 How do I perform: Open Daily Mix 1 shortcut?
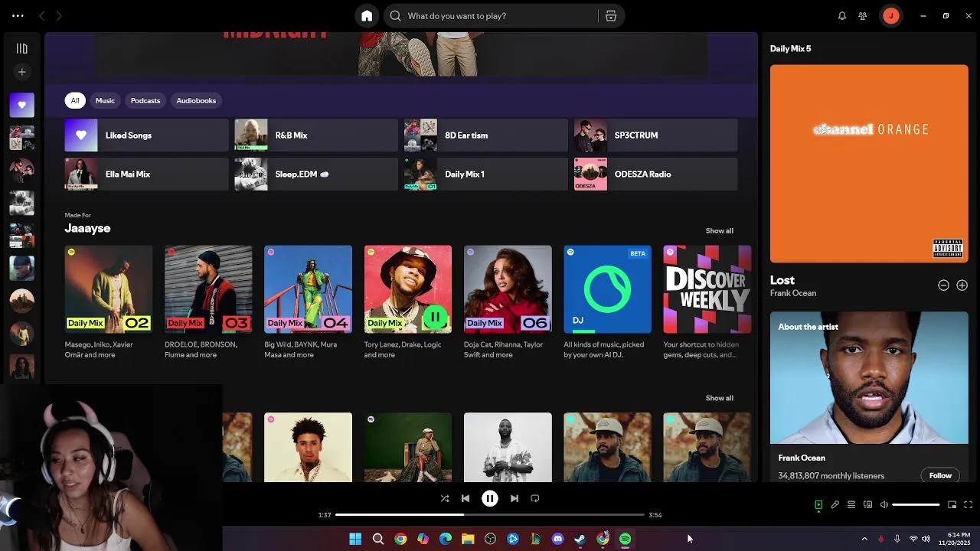click(x=485, y=174)
